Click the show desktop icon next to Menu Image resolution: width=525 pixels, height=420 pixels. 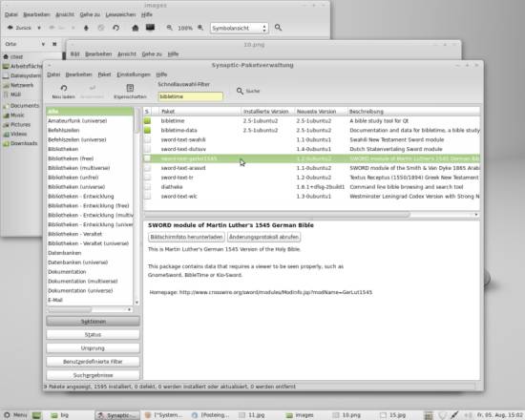click(x=36, y=415)
